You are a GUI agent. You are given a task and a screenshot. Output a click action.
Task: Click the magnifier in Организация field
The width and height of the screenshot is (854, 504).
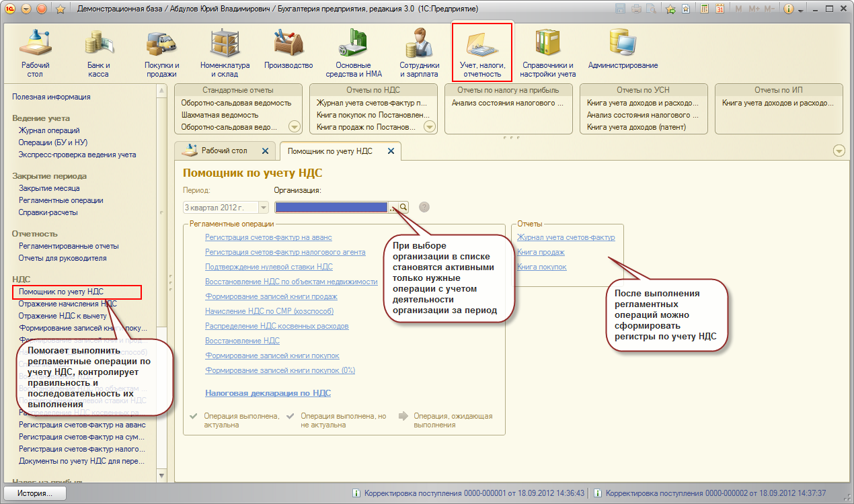[403, 208]
